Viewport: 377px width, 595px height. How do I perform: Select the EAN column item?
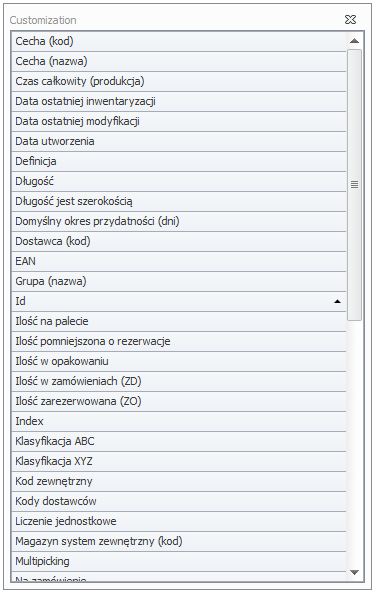[x=179, y=261]
